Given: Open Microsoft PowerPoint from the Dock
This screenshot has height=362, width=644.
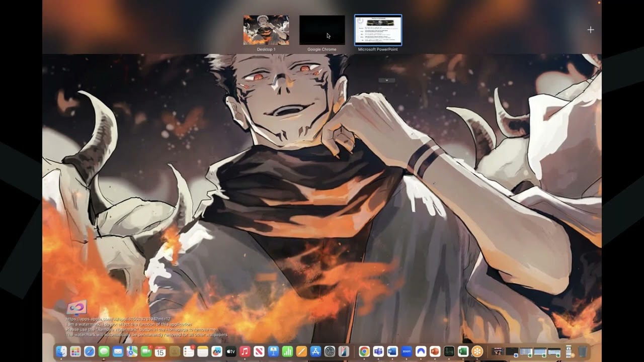Looking at the screenshot, I should (x=435, y=351).
